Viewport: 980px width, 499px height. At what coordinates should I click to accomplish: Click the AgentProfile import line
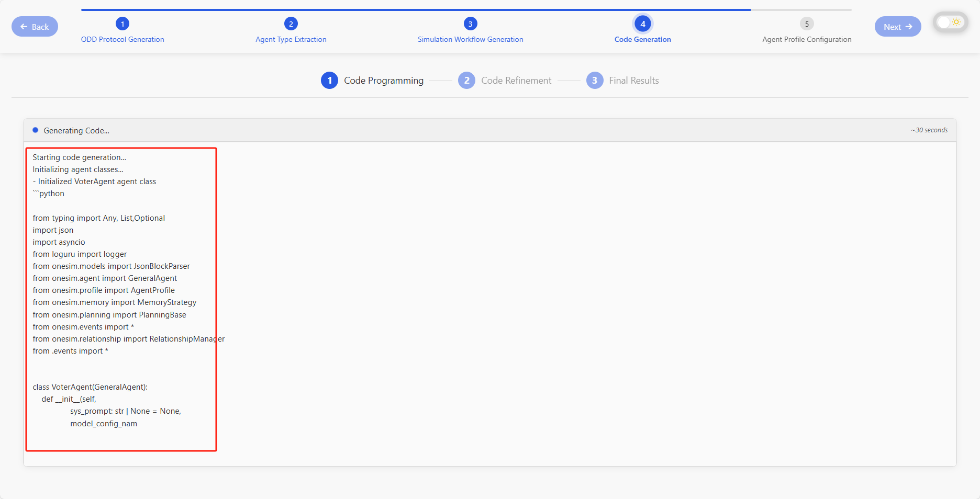coord(104,290)
